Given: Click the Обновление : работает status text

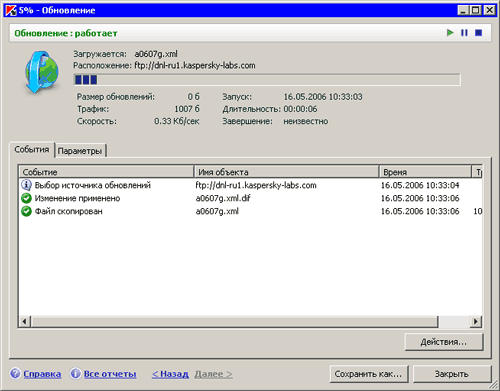Looking at the screenshot, I should click(66, 33).
